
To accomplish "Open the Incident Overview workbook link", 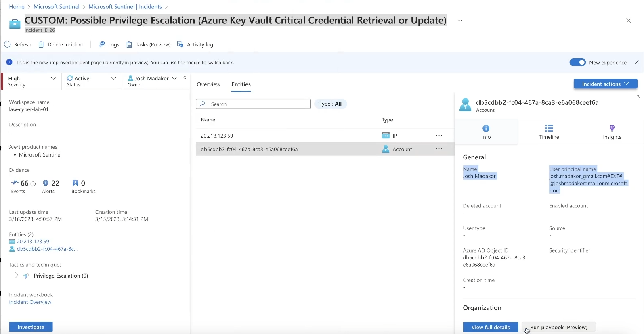I will click(x=30, y=302).
